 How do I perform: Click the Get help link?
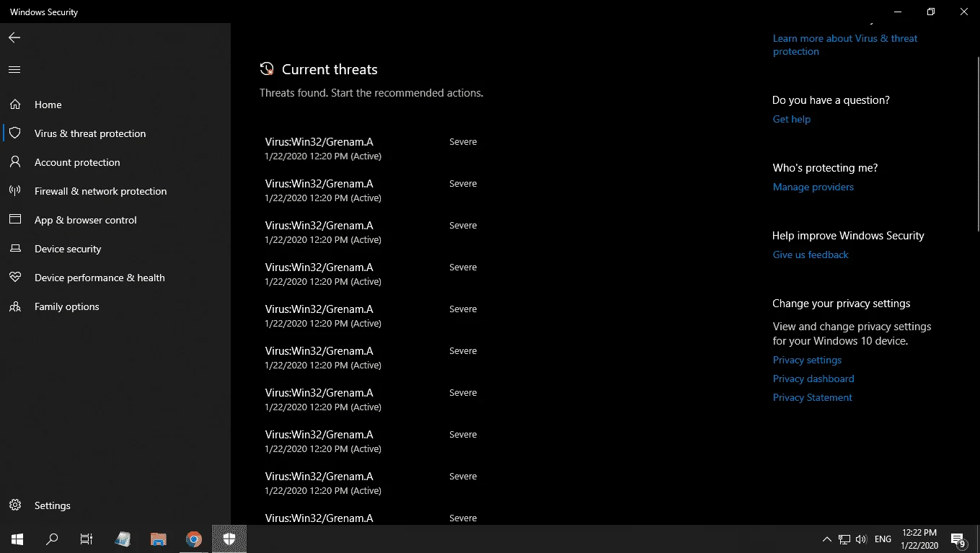tap(792, 119)
